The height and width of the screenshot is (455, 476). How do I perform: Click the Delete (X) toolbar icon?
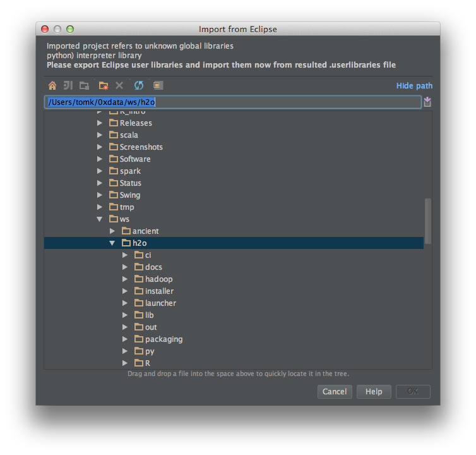(x=119, y=85)
